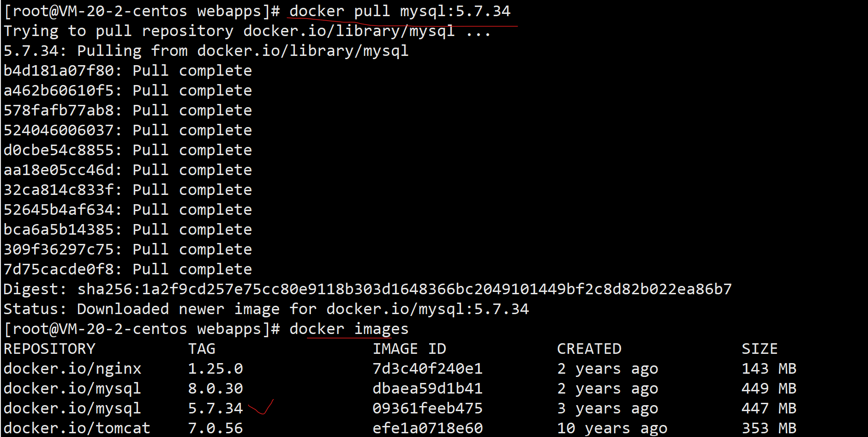This screenshot has width=868, height=437.
Task: Select tag 1.25.0 of nginx
Action: pyautogui.click(x=216, y=369)
